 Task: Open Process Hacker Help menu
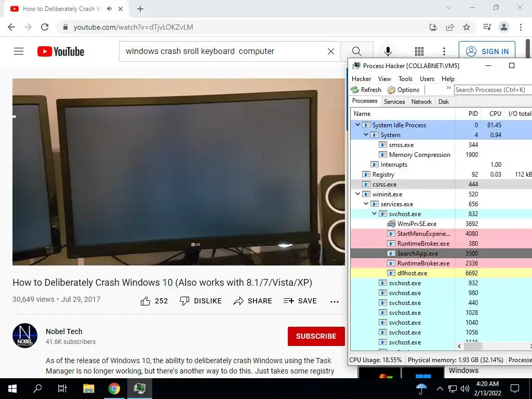448,79
